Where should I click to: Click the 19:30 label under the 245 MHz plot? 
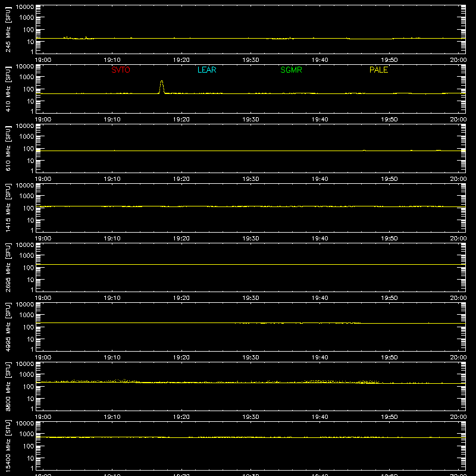click(250, 60)
